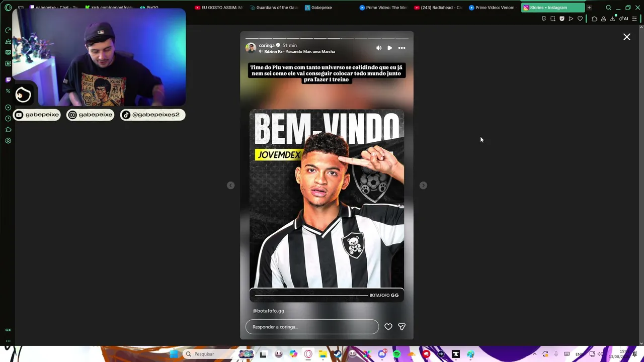Open the bookmark heart in the toolbar

580,19
